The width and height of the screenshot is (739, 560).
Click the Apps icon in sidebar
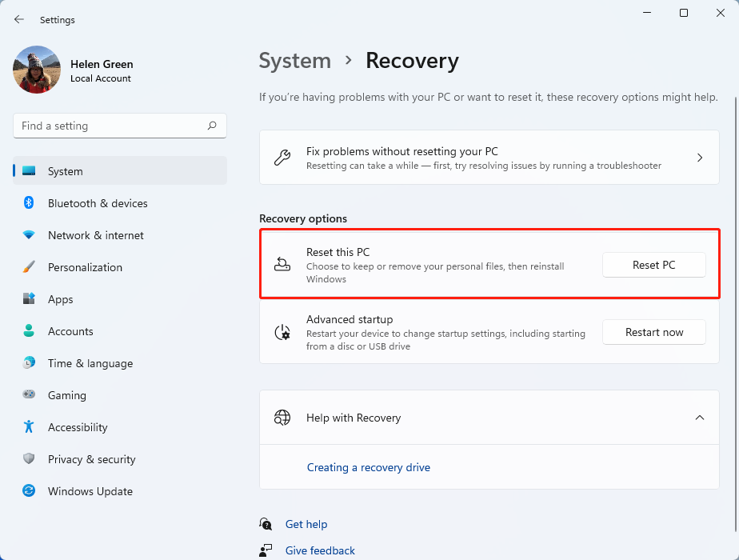coord(29,299)
